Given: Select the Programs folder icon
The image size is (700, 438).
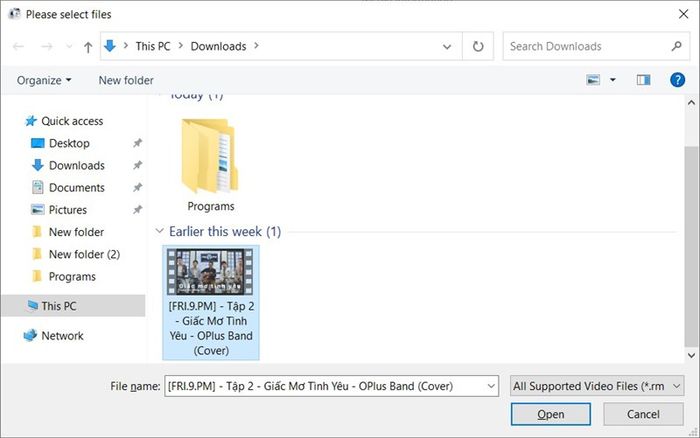Looking at the screenshot, I should click(x=209, y=156).
